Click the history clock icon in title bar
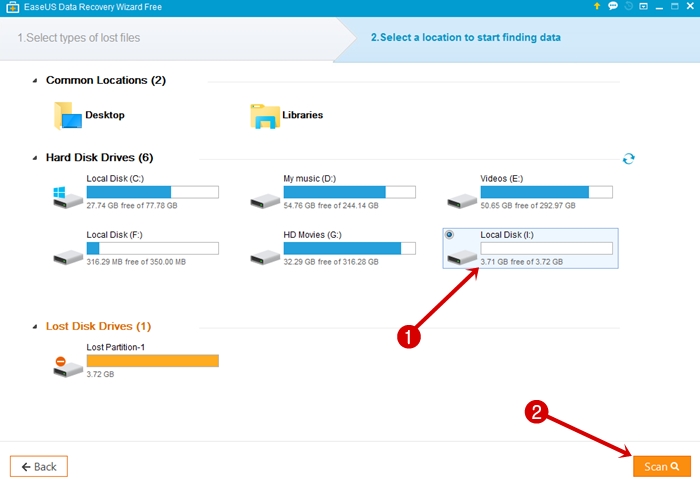Image resolution: width=700 pixels, height=483 pixels. (x=629, y=6)
